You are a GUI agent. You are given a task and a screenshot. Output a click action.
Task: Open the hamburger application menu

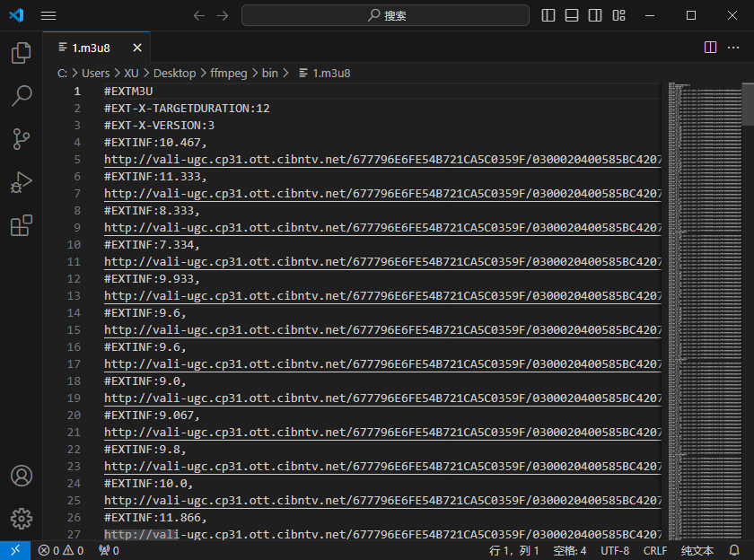pos(48,15)
